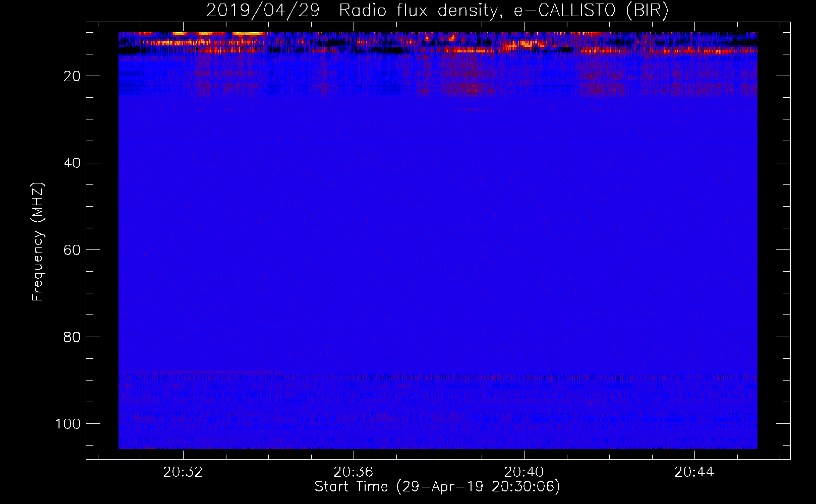Viewport: 816px width, 504px height.
Task: Click the "Frequency (MHZ)" axis label
Action: pos(38,242)
